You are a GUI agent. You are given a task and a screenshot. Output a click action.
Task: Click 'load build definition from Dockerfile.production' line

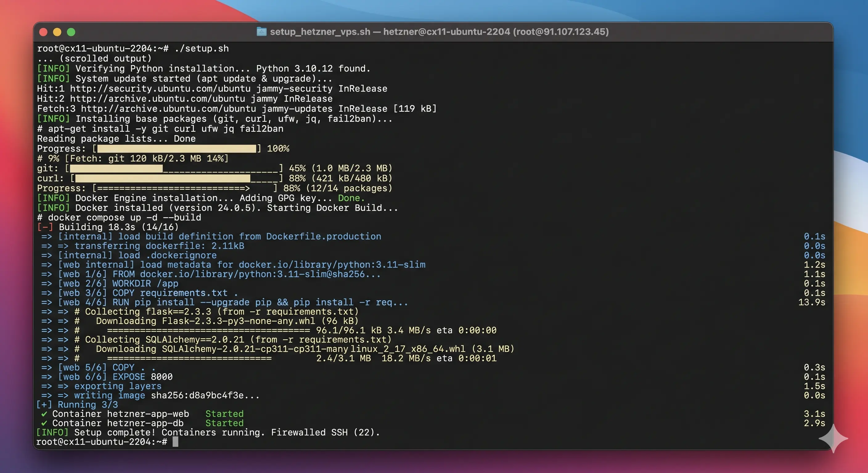click(211, 236)
